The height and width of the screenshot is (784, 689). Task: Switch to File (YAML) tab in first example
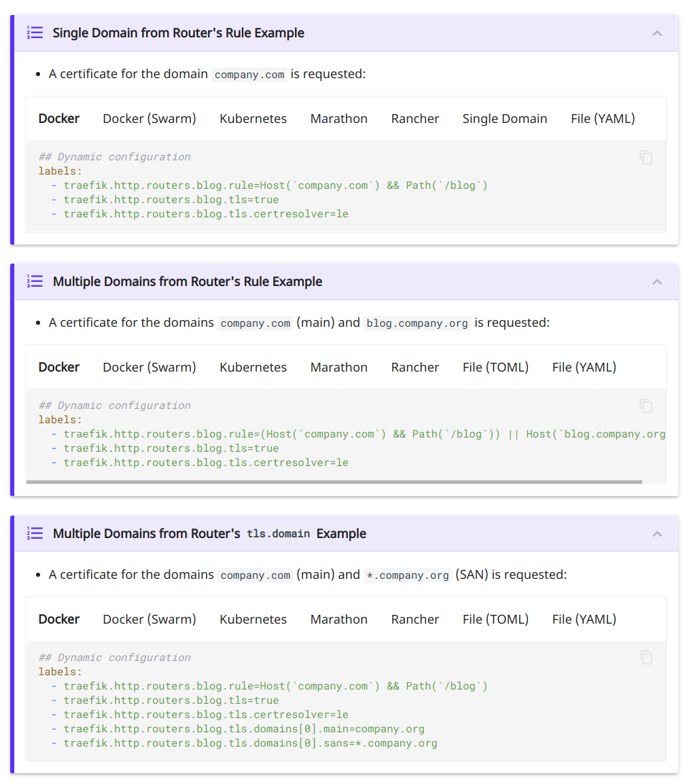point(602,118)
